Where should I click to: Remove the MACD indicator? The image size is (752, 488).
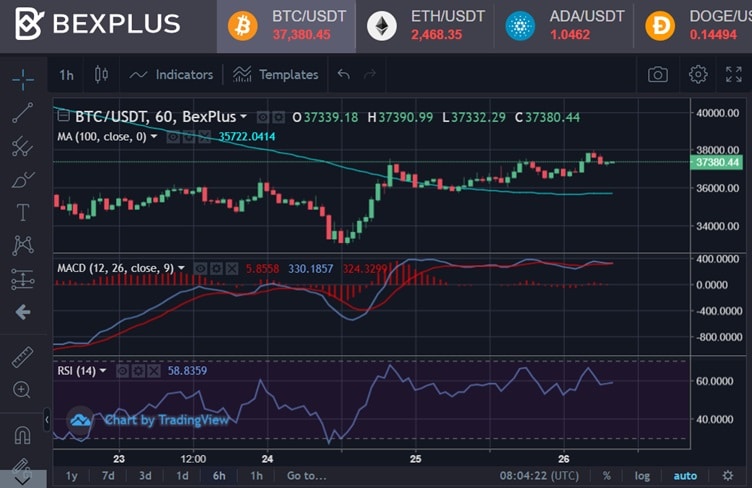coord(232,268)
